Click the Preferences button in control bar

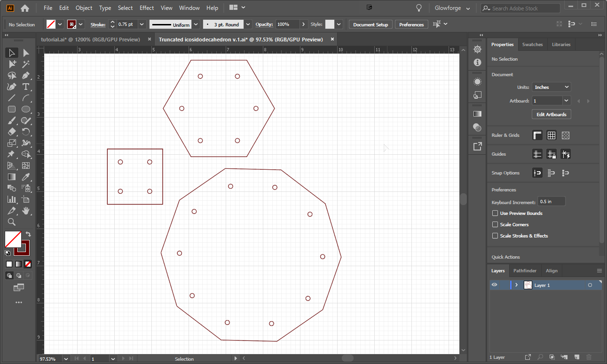pos(411,24)
